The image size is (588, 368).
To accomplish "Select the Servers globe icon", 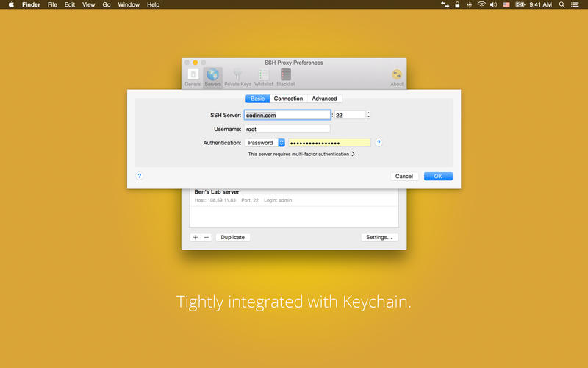I will tap(213, 76).
